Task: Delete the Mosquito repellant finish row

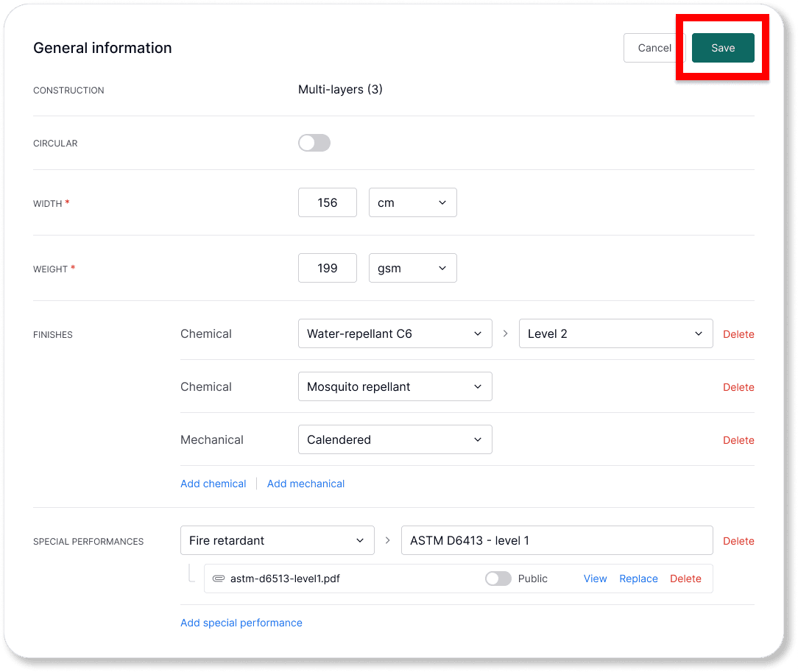Action: coord(738,387)
